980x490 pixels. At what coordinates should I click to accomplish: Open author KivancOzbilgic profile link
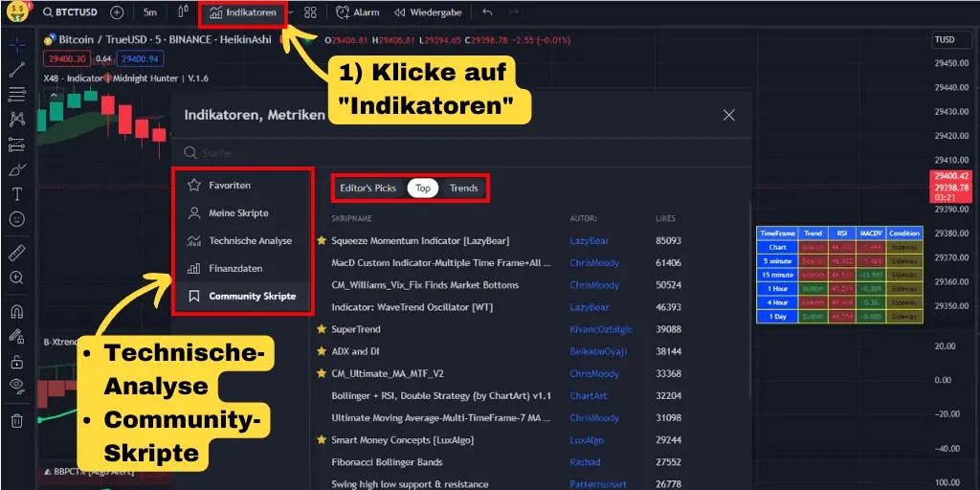pyautogui.click(x=599, y=329)
